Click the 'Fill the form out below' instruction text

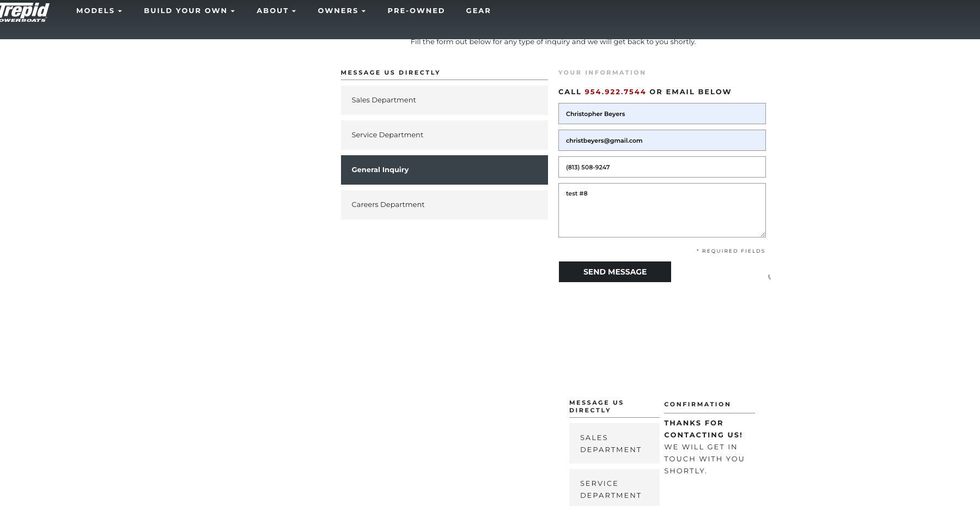(x=553, y=41)
